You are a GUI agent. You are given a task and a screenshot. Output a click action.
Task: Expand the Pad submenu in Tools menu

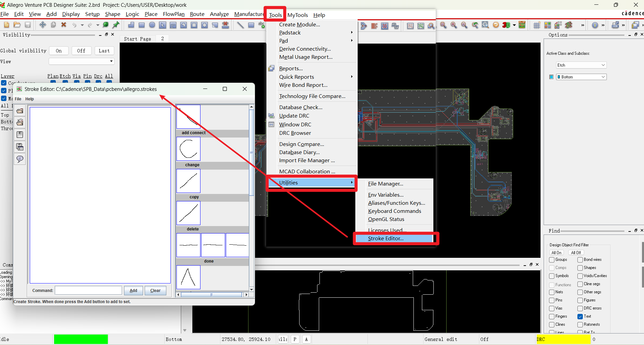click(316, 41)
